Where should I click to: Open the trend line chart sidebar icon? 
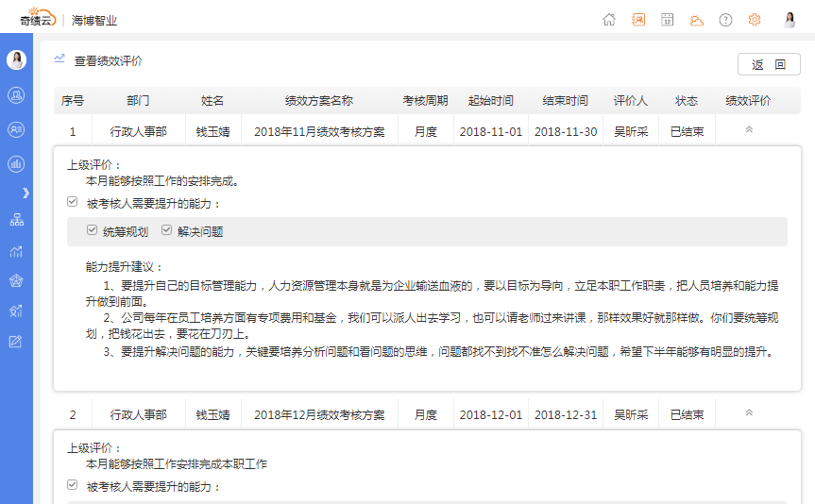coord(16,251)
